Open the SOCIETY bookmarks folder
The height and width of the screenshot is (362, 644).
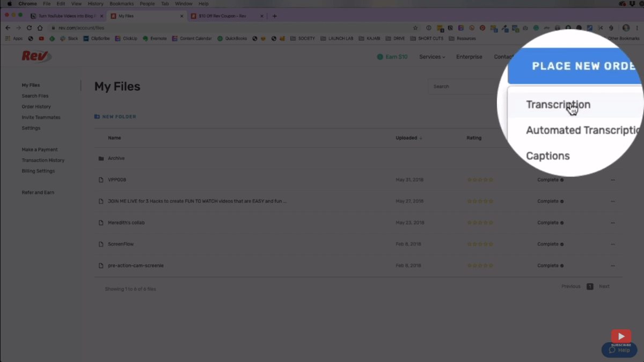(x=302, y=39)
